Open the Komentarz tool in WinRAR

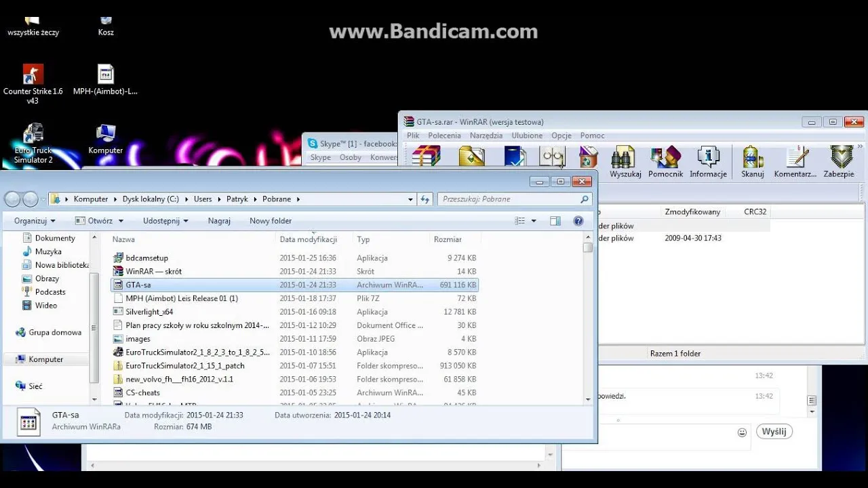[x=797, y=157]
